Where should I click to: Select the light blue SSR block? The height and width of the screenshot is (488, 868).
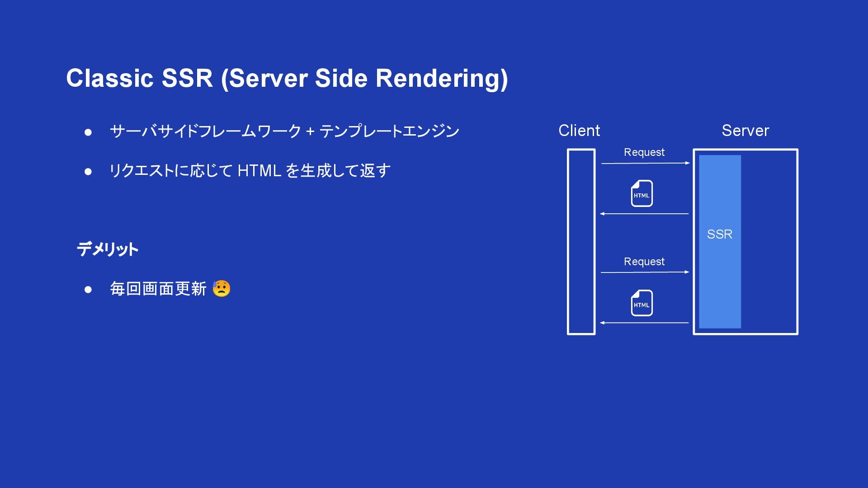(720, 280)
